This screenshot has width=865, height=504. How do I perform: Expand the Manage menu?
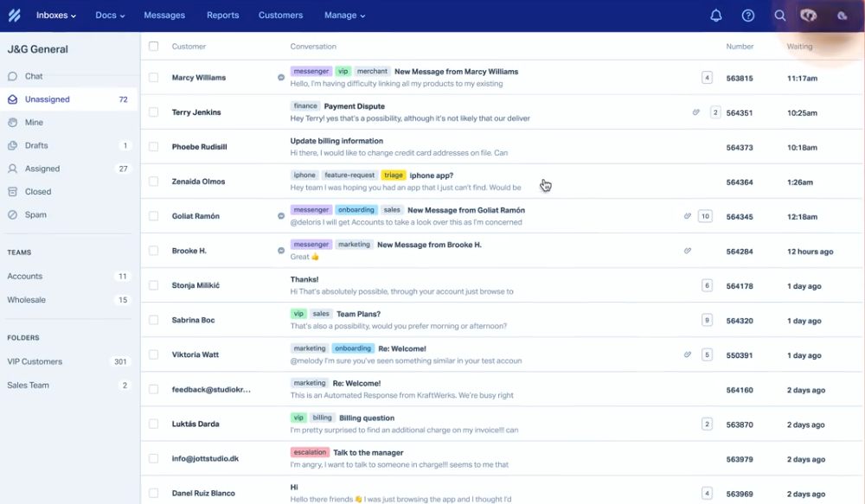pos(344,16)
